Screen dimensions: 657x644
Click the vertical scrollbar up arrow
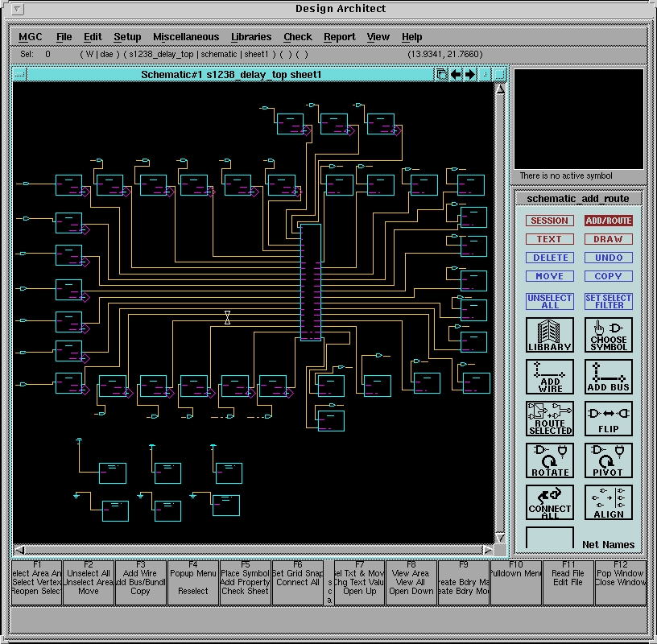point(500,89)
